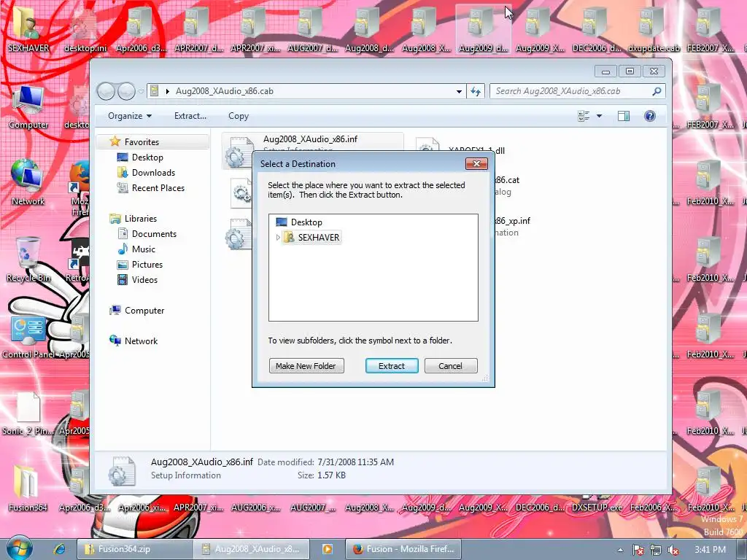Switch to Fusion364.zip taskbar window
This screenshot has width=747, height=560.
(x=135, y=549)
